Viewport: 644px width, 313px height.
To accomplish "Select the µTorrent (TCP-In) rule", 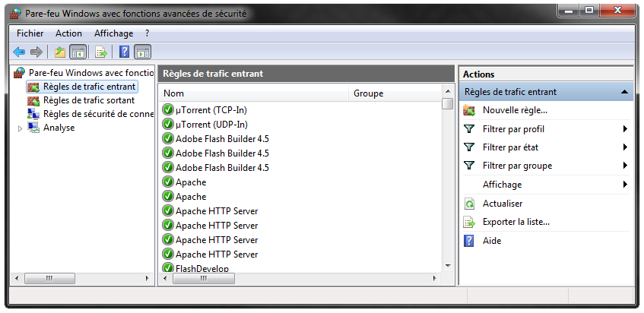I will pos(211,110).
